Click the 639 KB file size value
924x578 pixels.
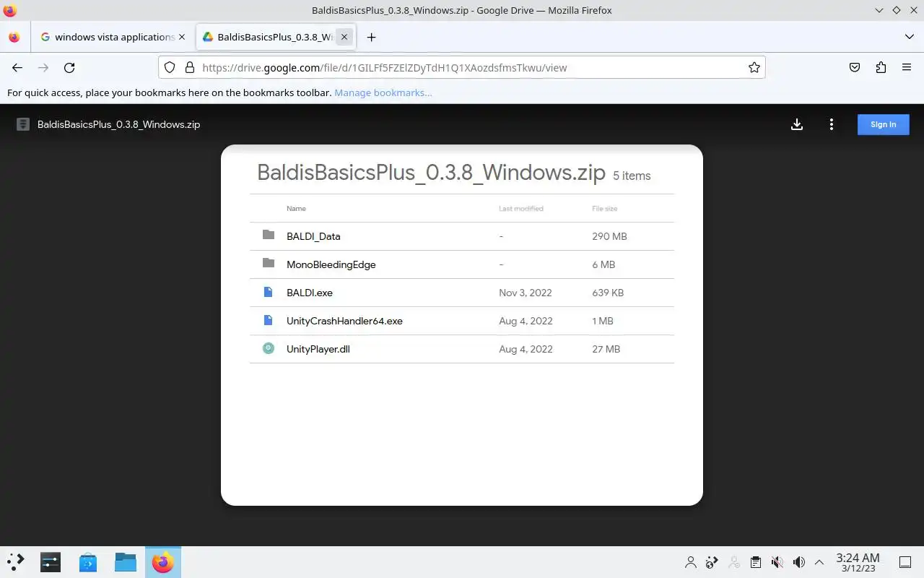(x=608, y=293)
